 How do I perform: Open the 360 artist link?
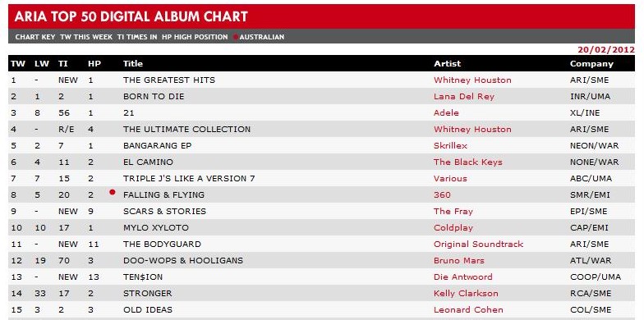point(442,195)
